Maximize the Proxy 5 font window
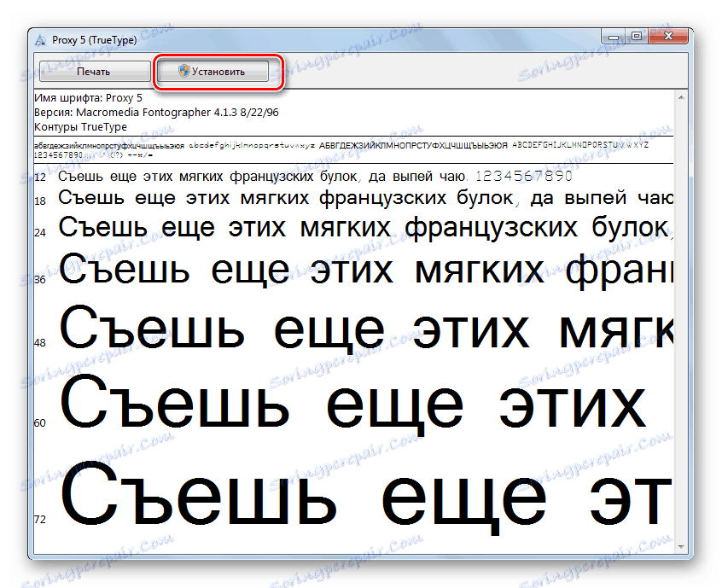The image size is (722, 588). point(637,37)
